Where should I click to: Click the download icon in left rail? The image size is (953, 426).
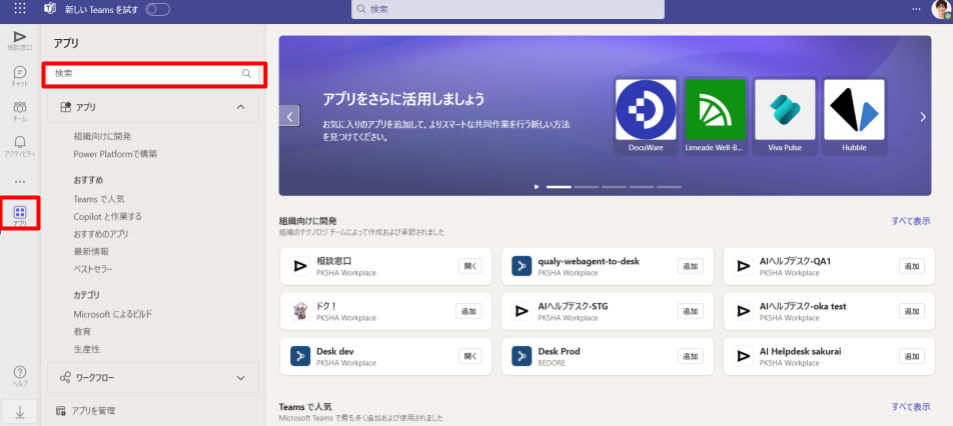click(x=19, y=412)
